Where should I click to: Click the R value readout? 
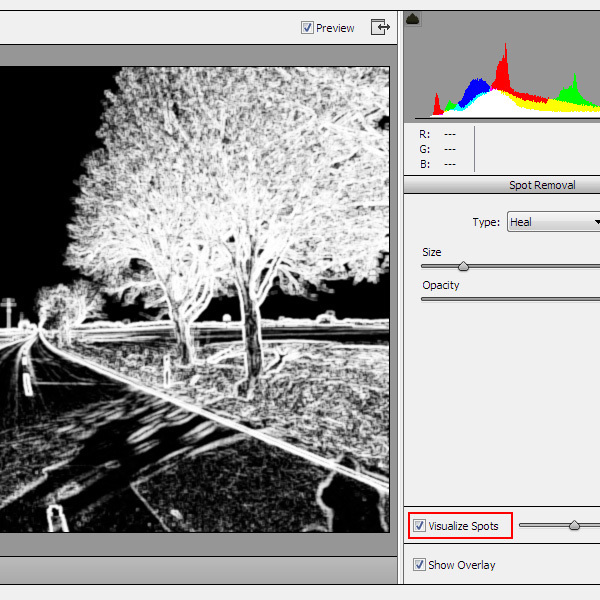click(449, 133)
